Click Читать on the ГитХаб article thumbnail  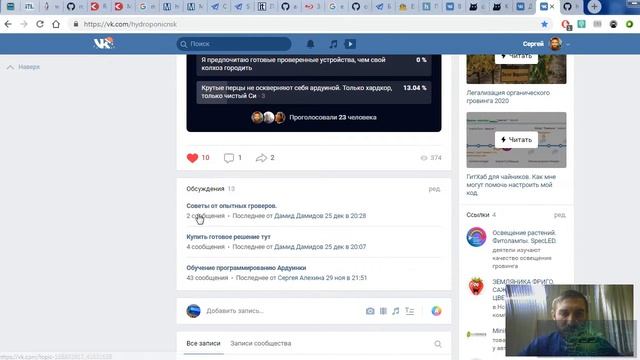click(516, 140)
